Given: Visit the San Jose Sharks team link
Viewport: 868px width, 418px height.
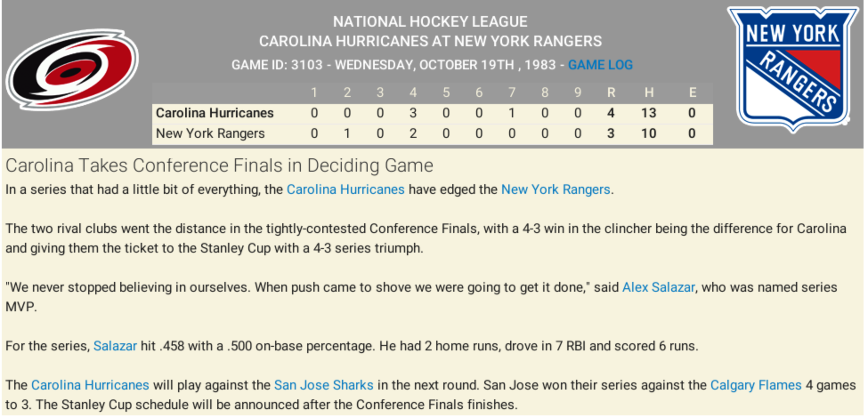Looking at the screenshot, I should 324,385.
